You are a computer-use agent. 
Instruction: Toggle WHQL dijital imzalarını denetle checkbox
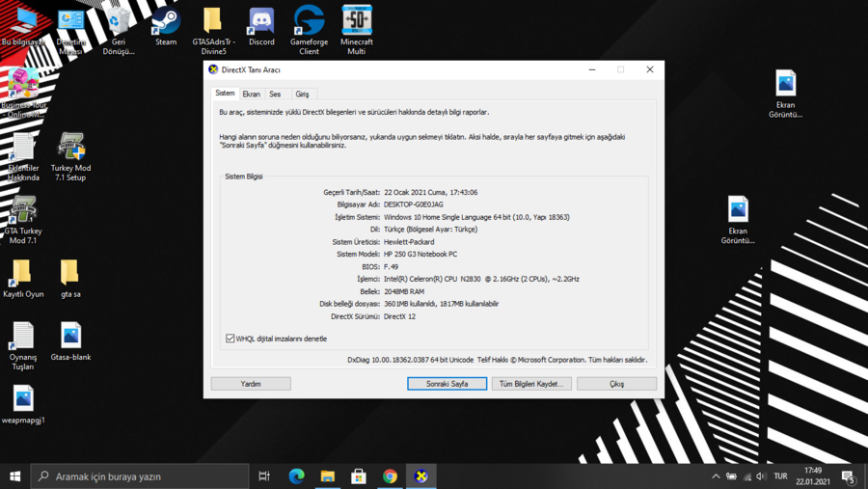231,339
